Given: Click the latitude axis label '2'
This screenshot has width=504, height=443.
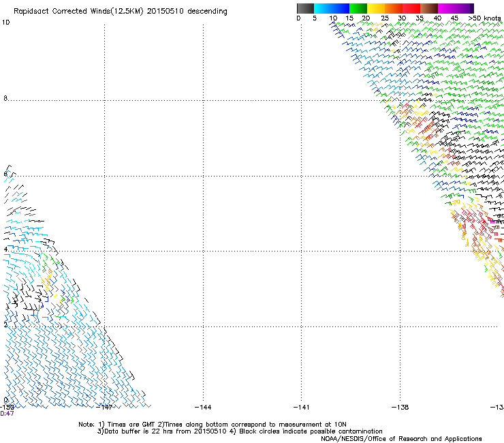Looking at the screenshot, I should (5, 325).
